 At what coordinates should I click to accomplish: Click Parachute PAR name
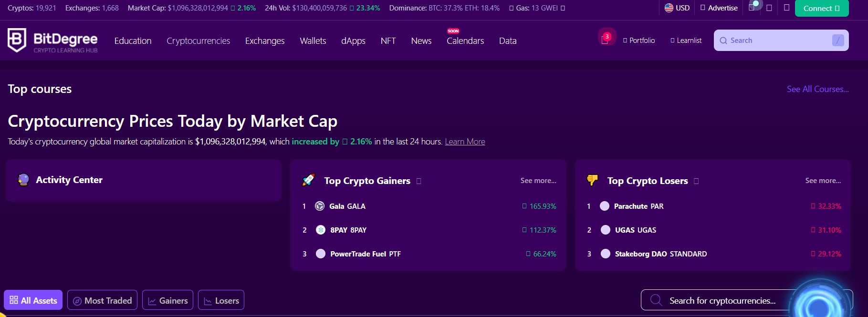pos(638,206)
